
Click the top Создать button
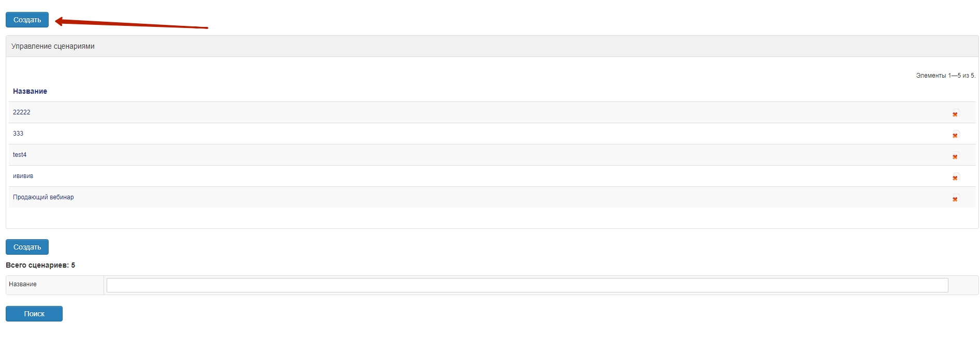(x=27, y=20)
